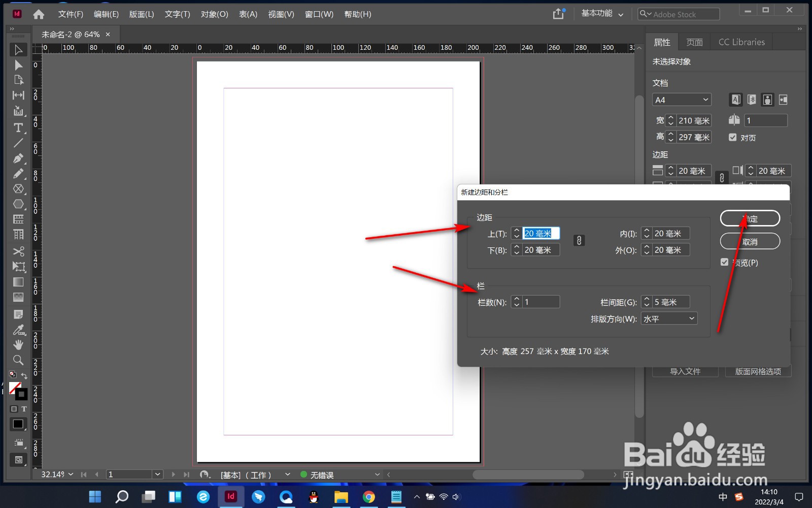Select the Pencil tool

coord(18,173)
